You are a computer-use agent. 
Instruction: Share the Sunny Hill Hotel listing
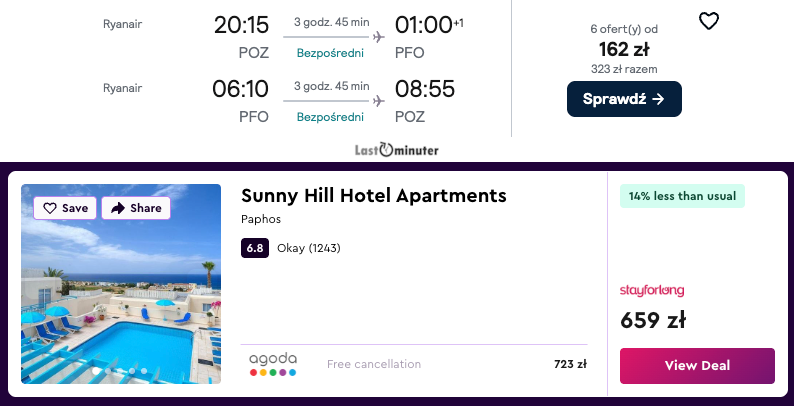(x=136, y=208)
